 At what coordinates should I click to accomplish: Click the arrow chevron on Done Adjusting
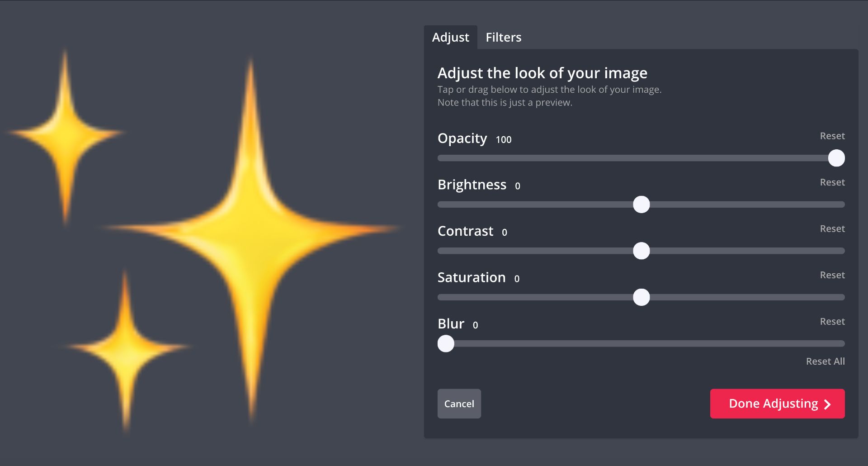click(827, 404)
